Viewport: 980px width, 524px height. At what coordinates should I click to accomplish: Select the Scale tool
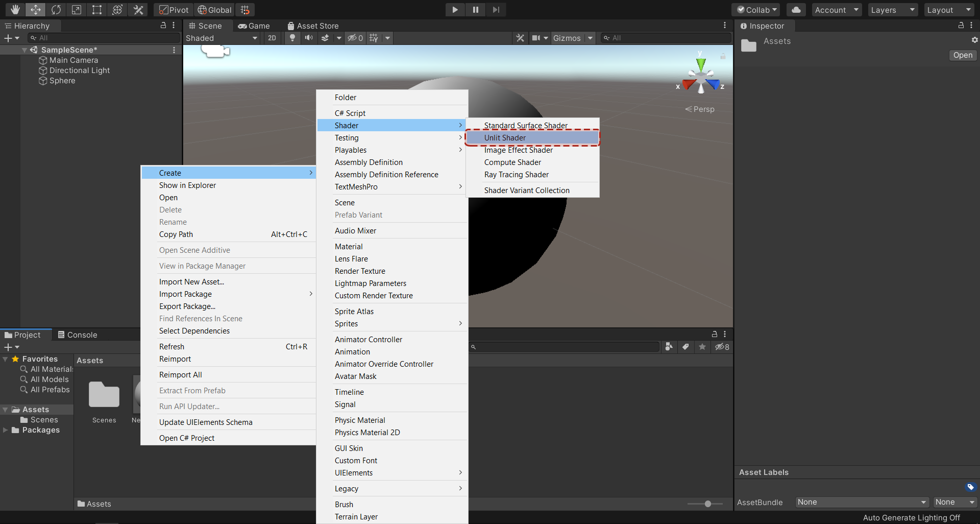(77, 10)
